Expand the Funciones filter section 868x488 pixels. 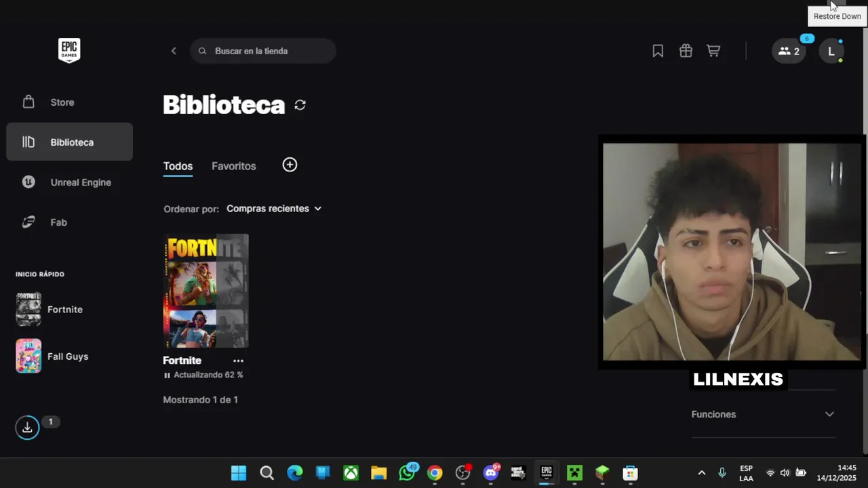[x=763, y=414]
